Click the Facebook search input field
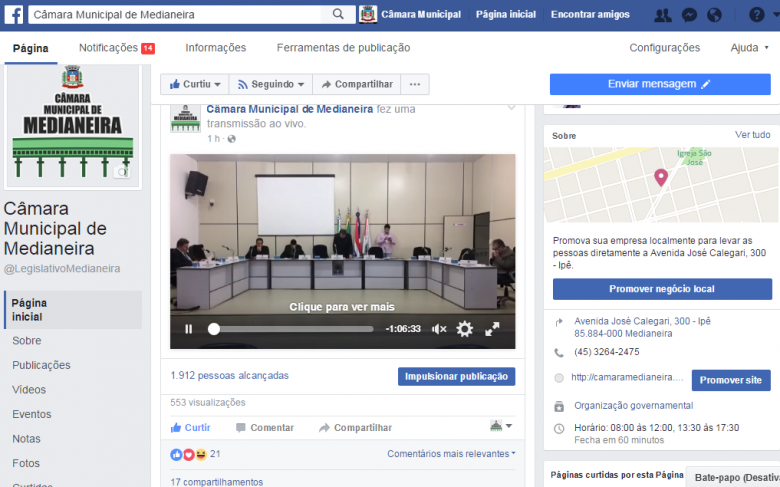780x487 pixels. coord(175,14)
